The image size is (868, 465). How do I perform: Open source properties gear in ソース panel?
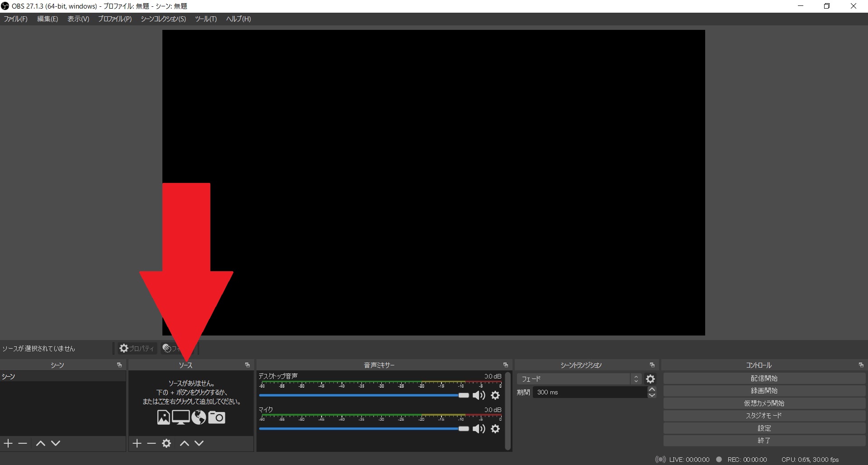tap(166, 443)
